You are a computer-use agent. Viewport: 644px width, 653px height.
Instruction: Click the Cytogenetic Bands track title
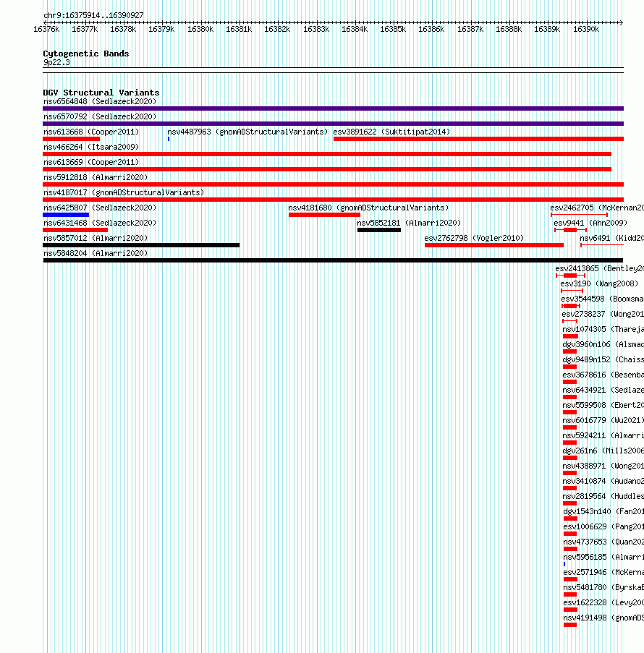tap(86, 54)
